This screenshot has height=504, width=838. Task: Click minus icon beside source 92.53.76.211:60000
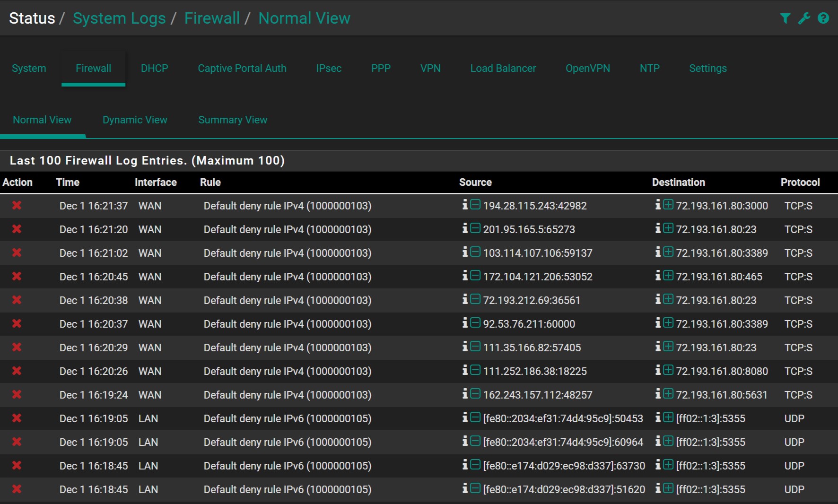[x=475, y=323]
